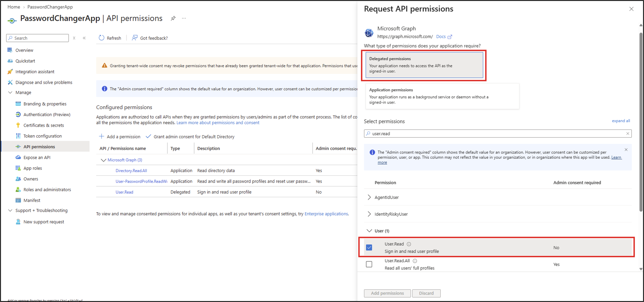
Task: Dismiss the Admin consent info banner
Action: point(626,150)
